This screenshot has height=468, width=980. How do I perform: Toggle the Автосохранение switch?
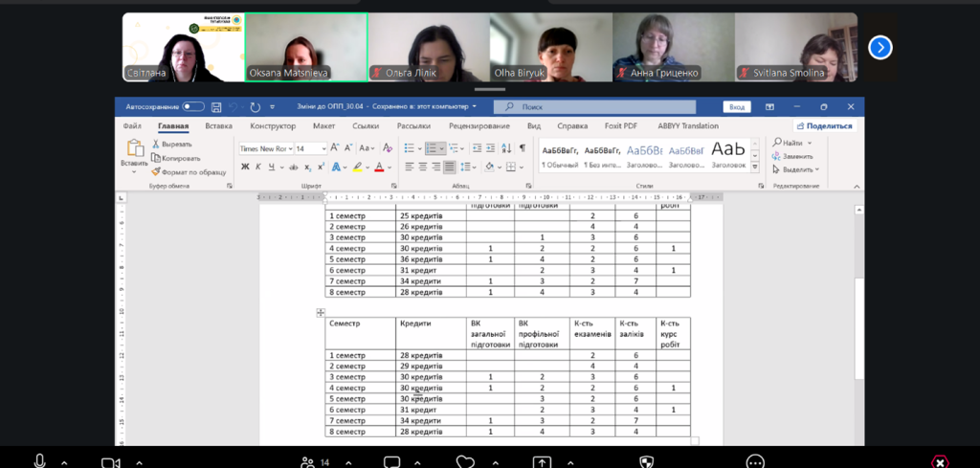click(x=193, y=107)
